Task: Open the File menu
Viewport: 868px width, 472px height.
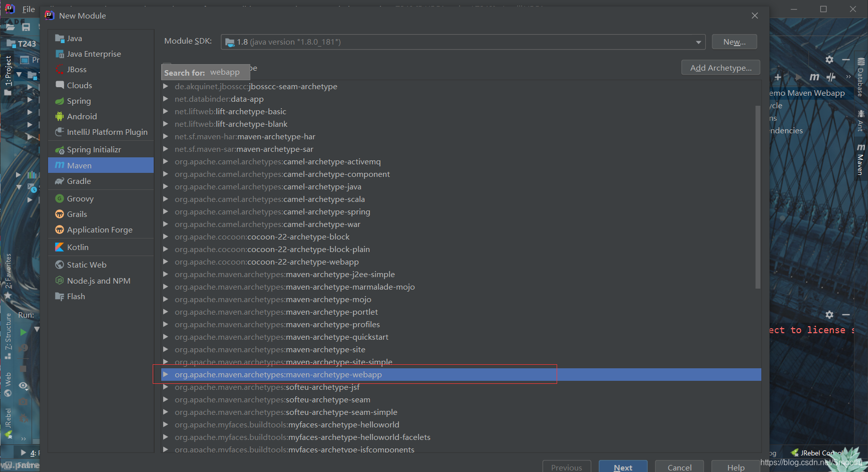Action: coord(29,9)
